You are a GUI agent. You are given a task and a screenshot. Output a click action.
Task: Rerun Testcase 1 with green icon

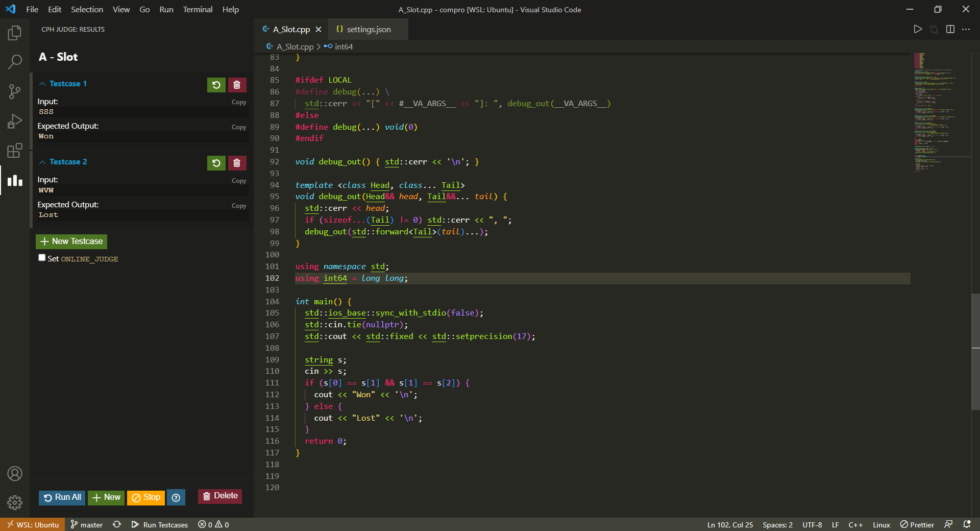[x=216, y=85]
